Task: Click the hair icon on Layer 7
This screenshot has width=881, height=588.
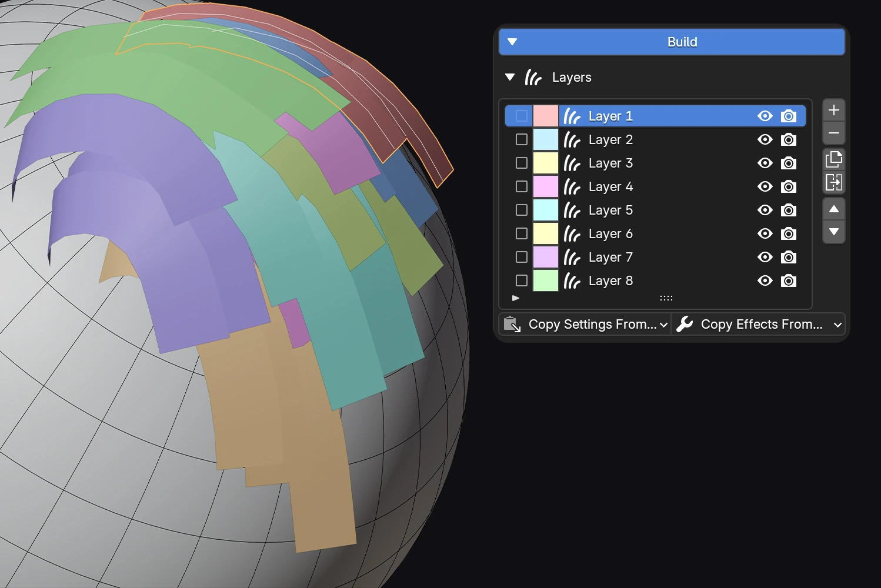Action: (x=572, y=257)
